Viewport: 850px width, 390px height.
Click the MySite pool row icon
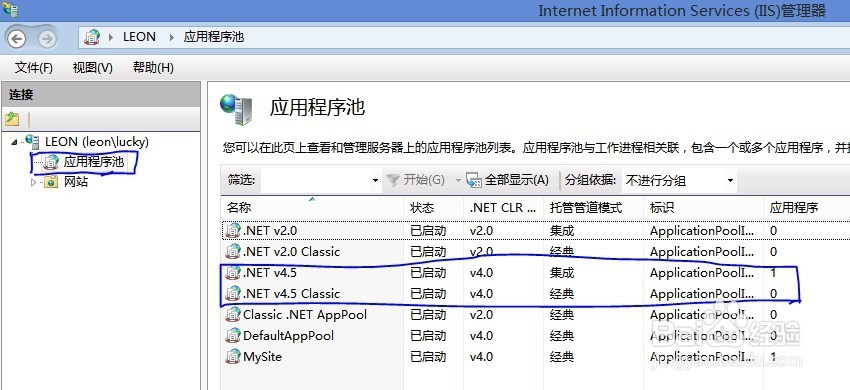(x=233, y=357)
